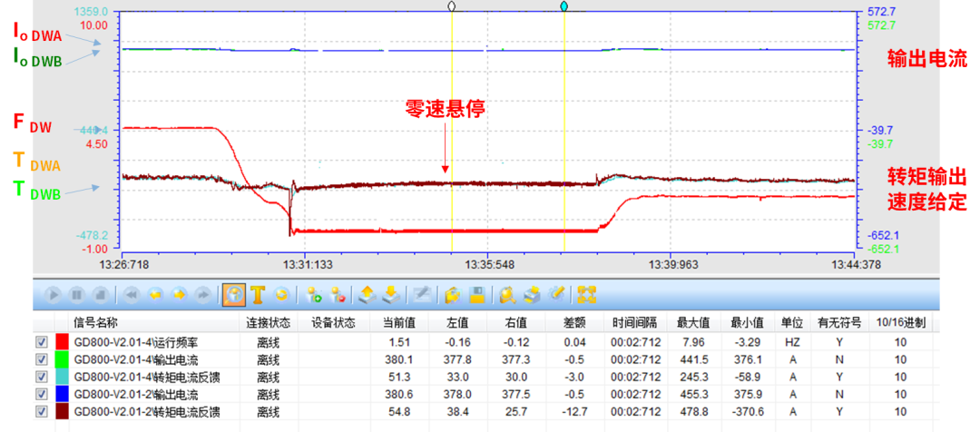Viewport: 980px width, 432px height.
Task: Click the yellow right arrow step-forward icon
Action: coord(179,295)
